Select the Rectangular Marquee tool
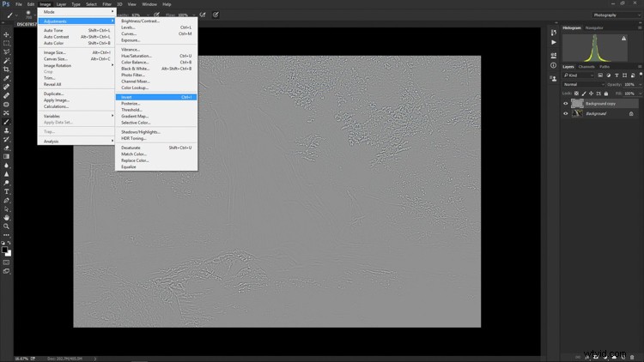 pos(7,43)
